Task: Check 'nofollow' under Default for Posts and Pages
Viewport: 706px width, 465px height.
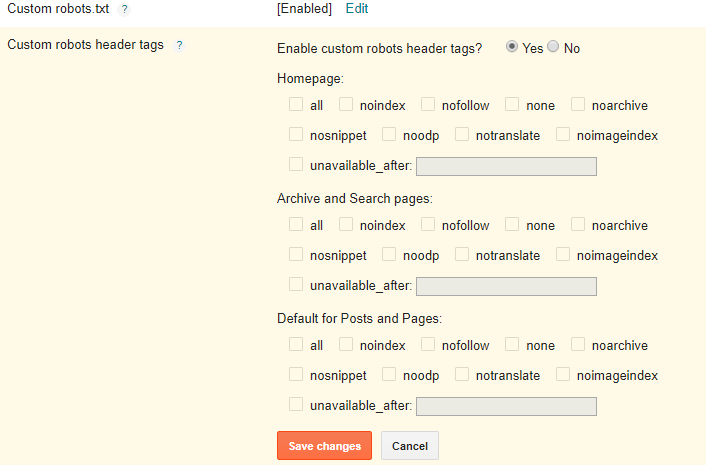Action: tap(428, 344)
